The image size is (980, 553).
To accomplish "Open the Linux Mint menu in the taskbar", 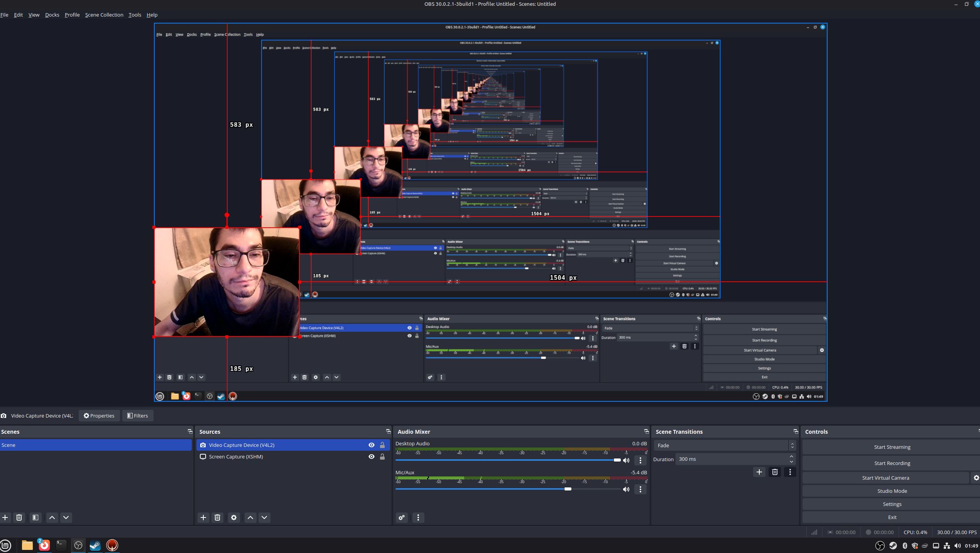I will pyautogui.click(x=6, y=545).
